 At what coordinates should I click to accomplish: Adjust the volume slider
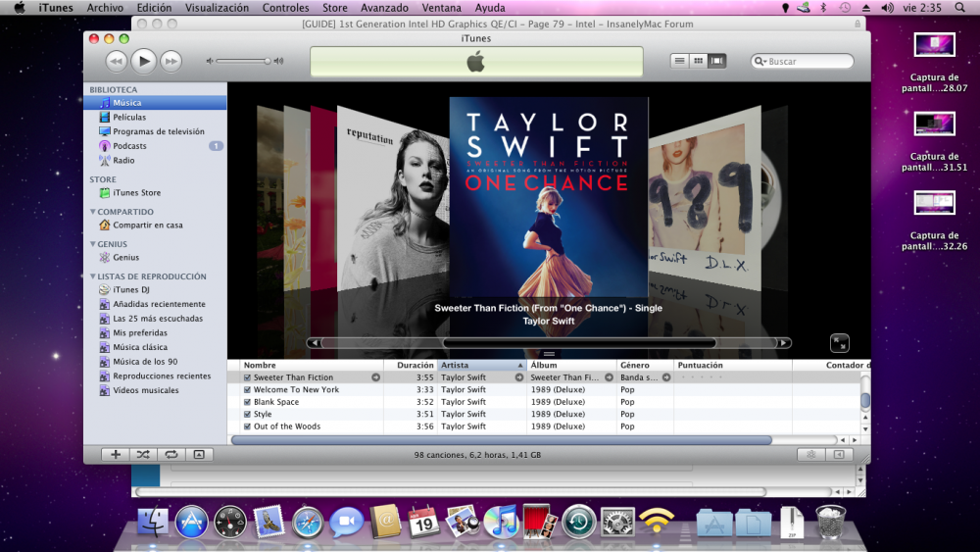242,61
